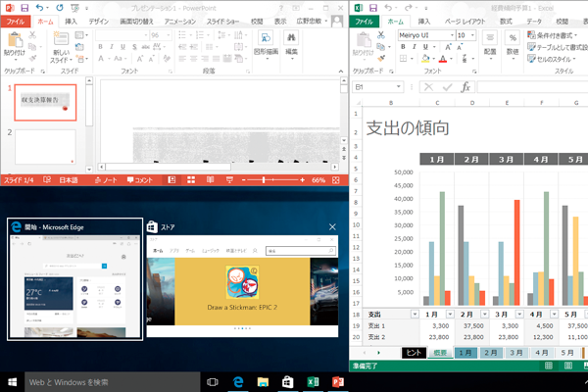Select Microsoft Edge snap thumbnail
This screenshot has height=392, width=588.
click(x=75, y=279)
